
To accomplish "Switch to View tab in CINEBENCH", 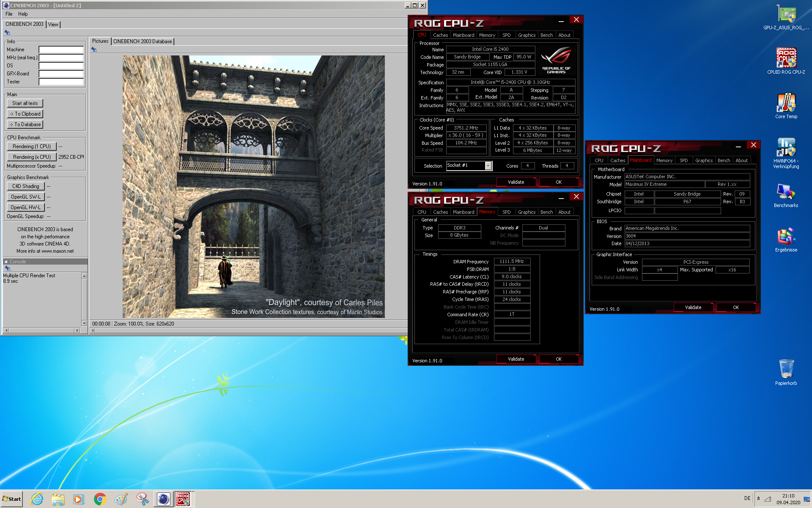I will (x=53, y=25).
